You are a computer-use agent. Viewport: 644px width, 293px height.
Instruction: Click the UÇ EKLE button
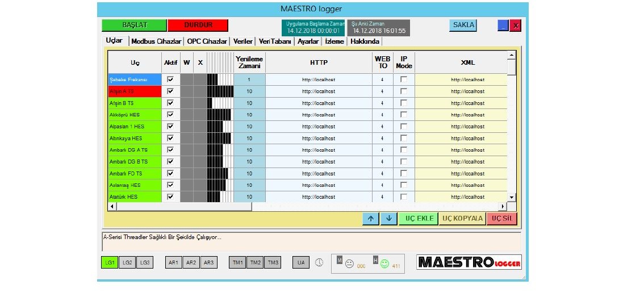pyautogui.click(x=419, y=219)
